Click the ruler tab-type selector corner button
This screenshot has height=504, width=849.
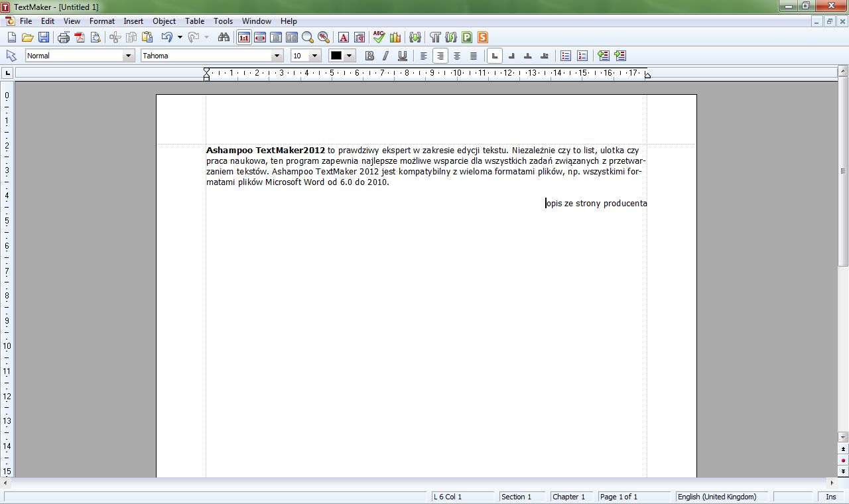click(x=8, y=73)
